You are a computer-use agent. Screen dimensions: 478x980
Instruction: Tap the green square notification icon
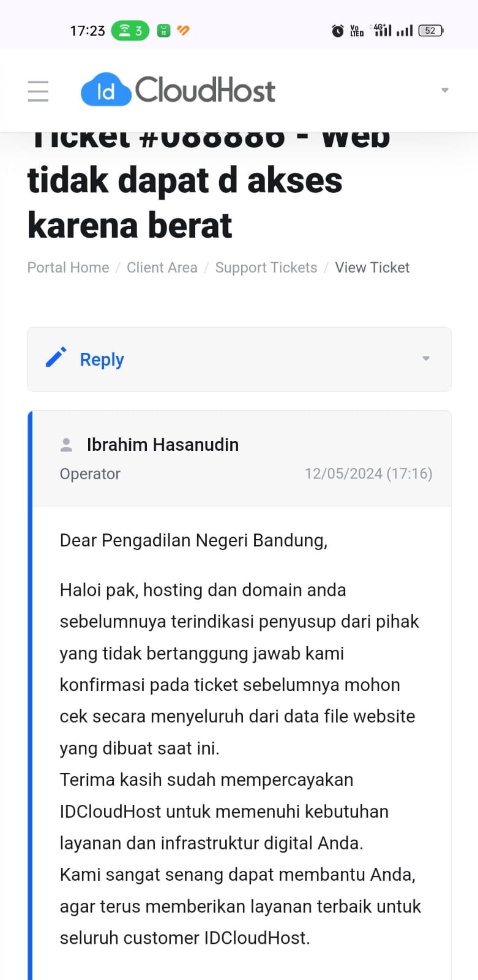point(163,31)
